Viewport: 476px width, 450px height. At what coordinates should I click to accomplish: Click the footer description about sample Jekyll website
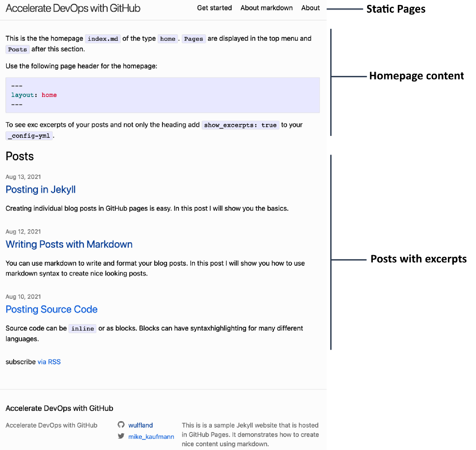tap(250, 434)
